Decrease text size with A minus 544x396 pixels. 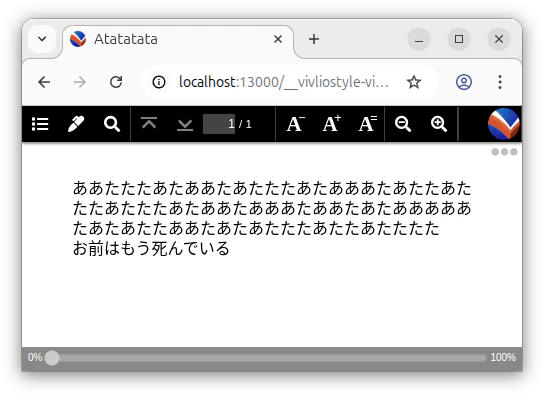tap(296, 124)
